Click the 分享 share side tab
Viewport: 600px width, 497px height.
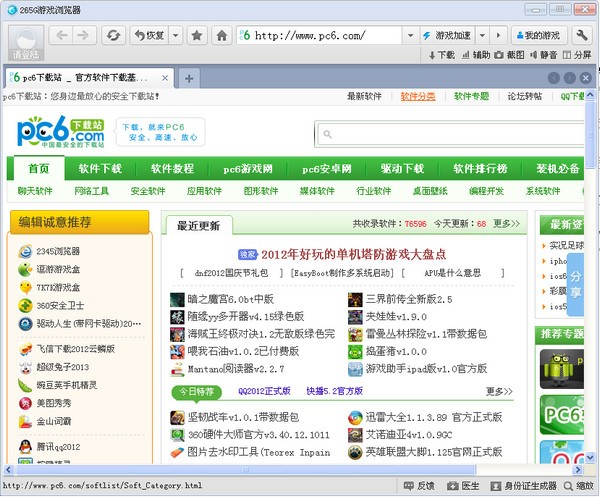(x=576, y=284)
